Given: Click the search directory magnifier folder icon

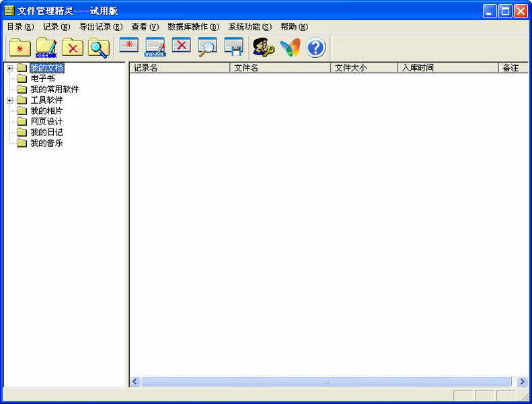Looking at the screenshot, I should pos(99,48).
